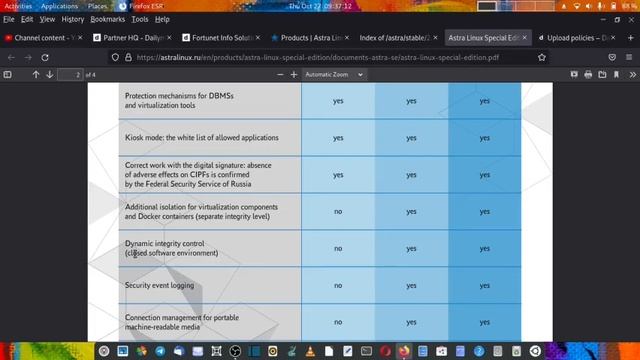
Task: Click the address bar URL
Action: (318, 58)
